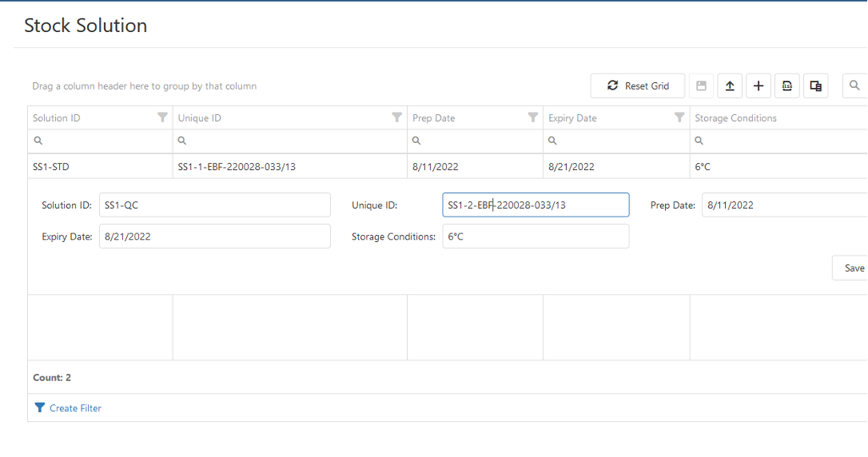
Task: Focus the Solution ID field containing SS1-QC
Action: (214, 205)
